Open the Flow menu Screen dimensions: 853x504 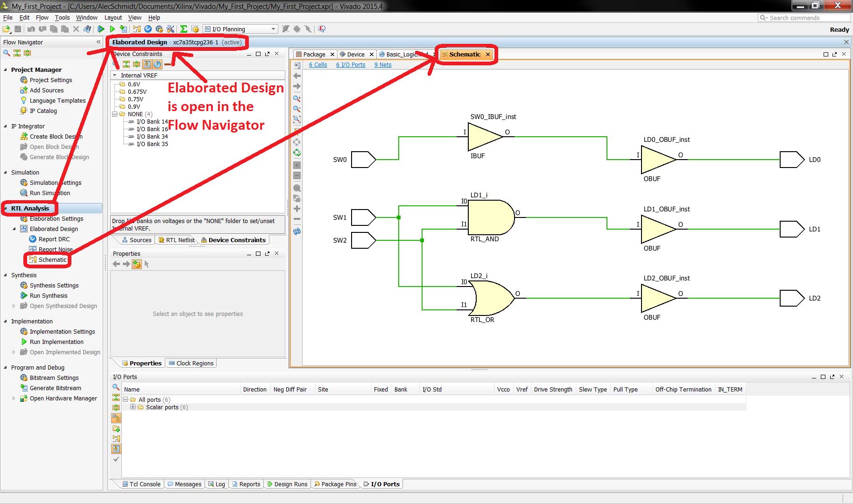[x=42, y=17]
